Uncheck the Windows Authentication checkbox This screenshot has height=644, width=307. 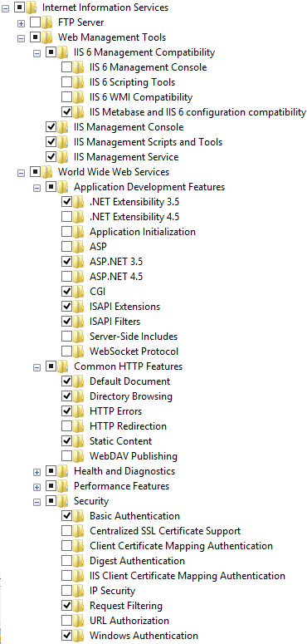67,636
